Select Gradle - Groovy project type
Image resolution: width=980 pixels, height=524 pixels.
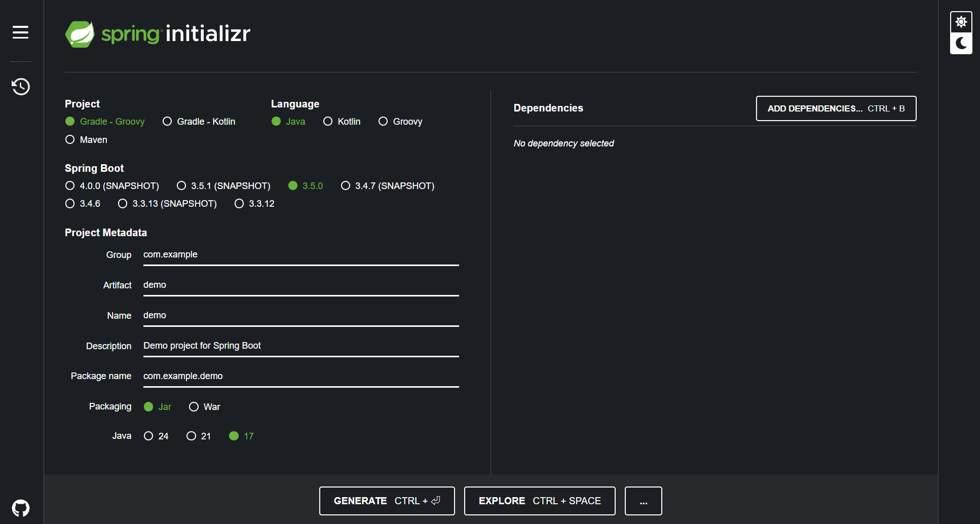[x=105, y=122]
